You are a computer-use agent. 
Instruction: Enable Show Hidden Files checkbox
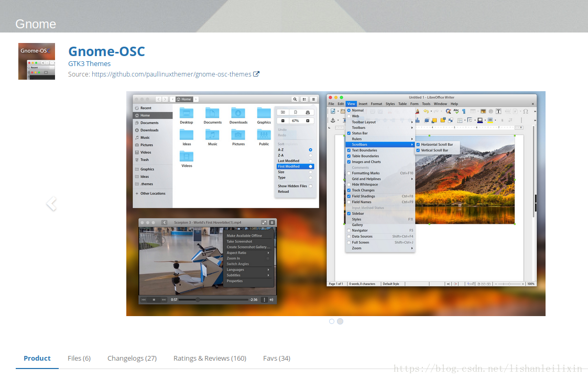point(310,186)
